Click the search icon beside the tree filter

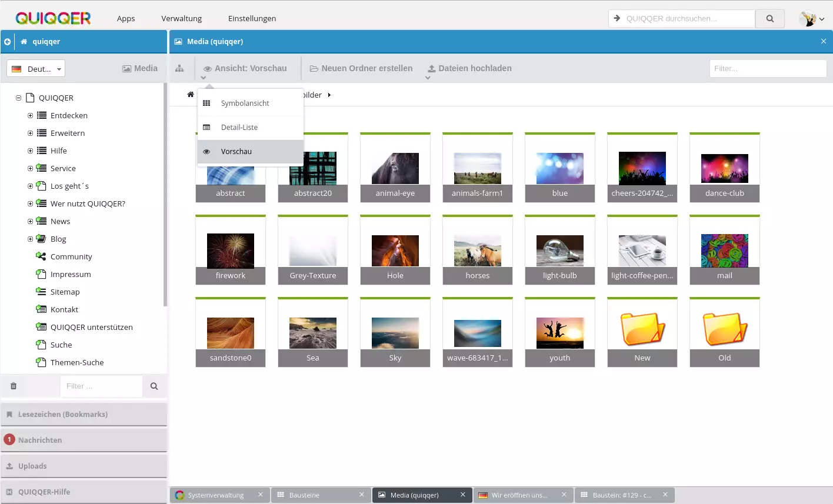point(154,386)
